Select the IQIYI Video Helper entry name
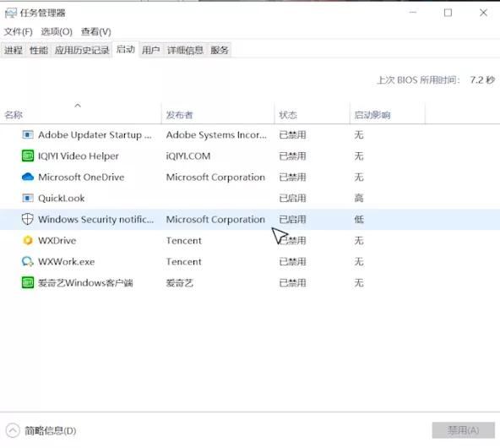Viewport: 500px width, 448px height. [79, 156]
